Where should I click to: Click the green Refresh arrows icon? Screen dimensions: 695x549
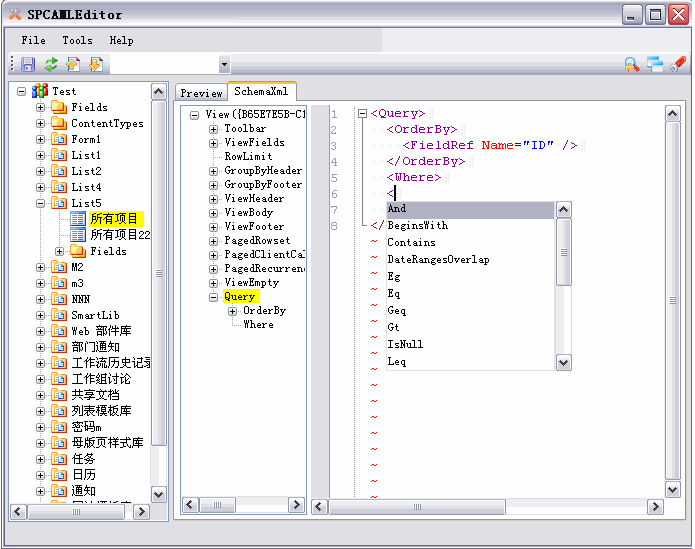[51, 65]
